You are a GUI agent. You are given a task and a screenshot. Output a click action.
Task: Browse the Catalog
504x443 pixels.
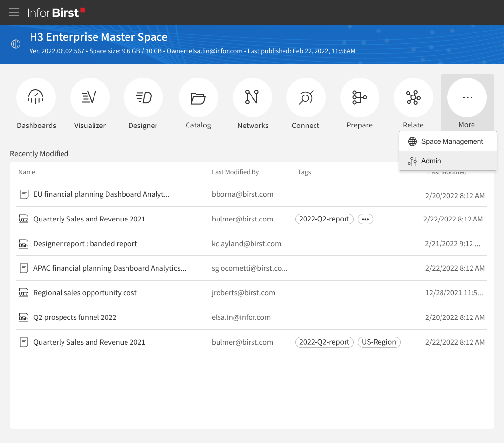(x=198, y=97)
